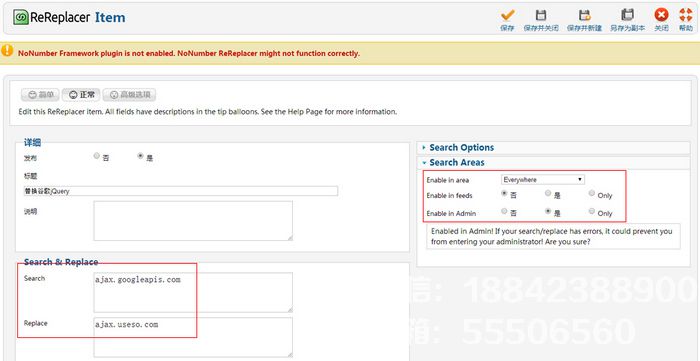Click the Save (保存) checkmark icon
The image size is (700, 361).
coord(507,16)
